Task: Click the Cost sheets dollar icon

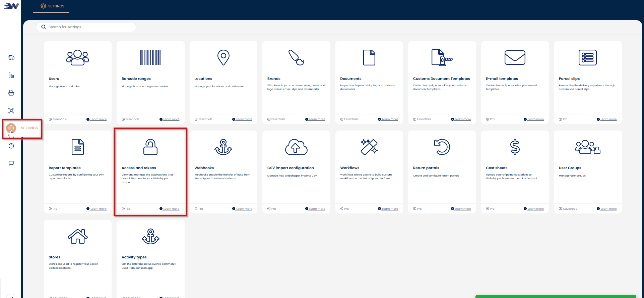Action: click(515, 147)
